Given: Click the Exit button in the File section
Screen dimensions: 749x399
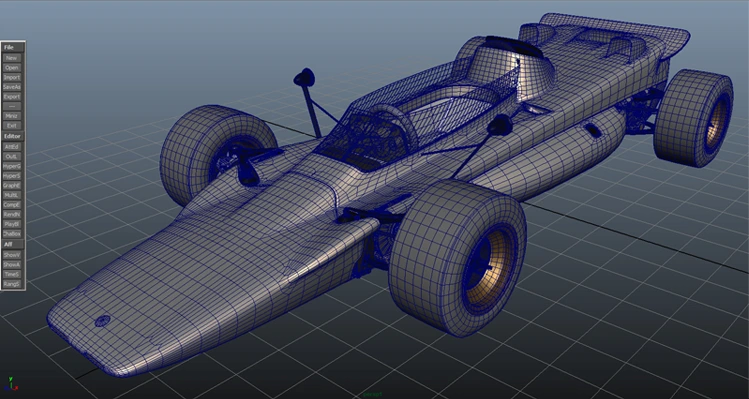Looking at the screenshot, I should click(11, 126).
